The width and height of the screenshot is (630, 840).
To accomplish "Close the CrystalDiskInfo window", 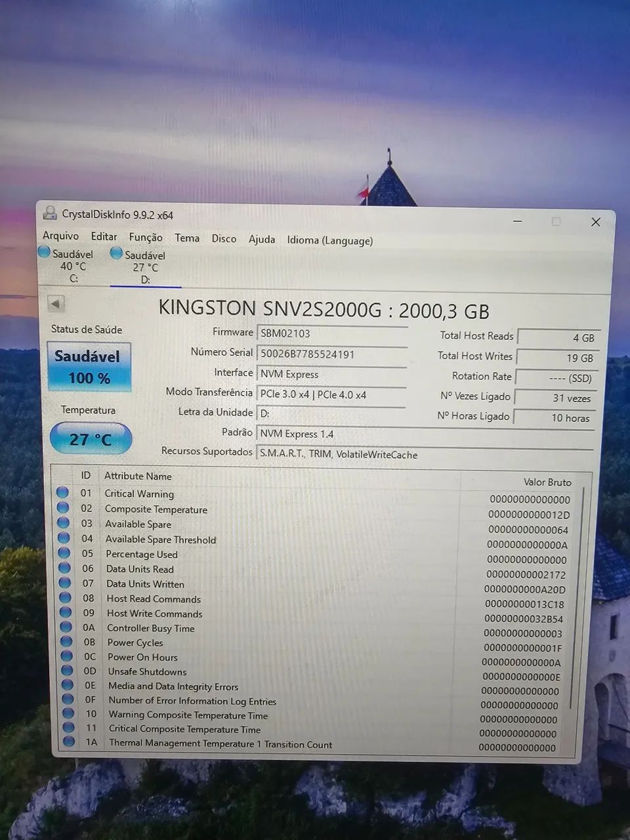I will [595, 222].
